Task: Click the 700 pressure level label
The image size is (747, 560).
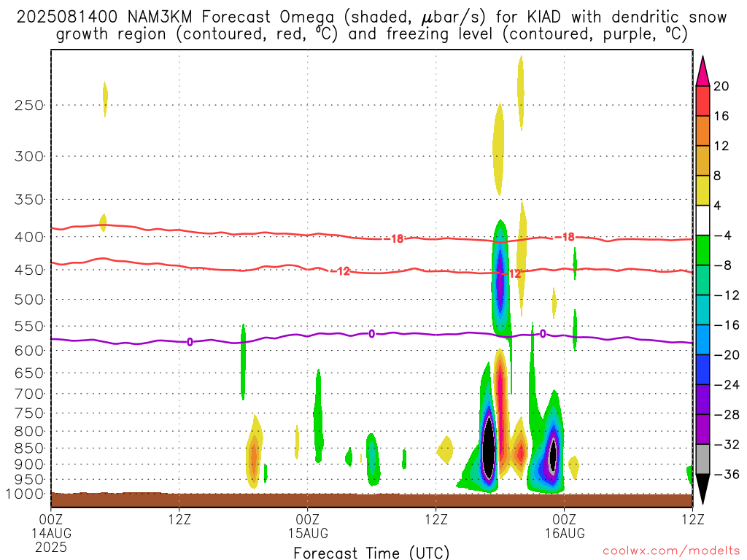Action: (x=29, y=394)
